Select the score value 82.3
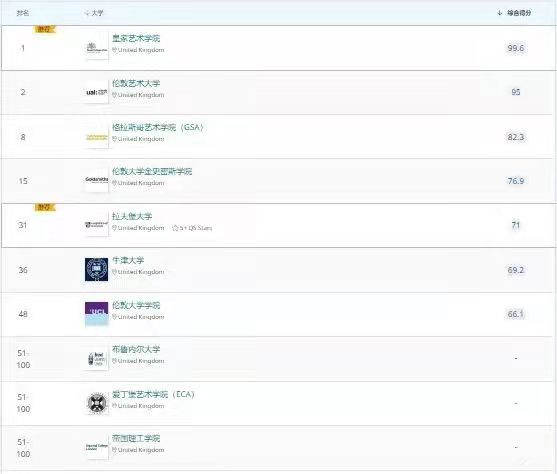The width and height of the screenshot is (557, 474). (516, 137)
